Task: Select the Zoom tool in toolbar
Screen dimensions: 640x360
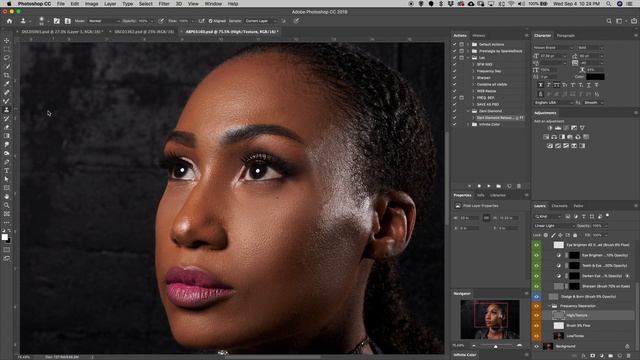Action: coord(7,205)
